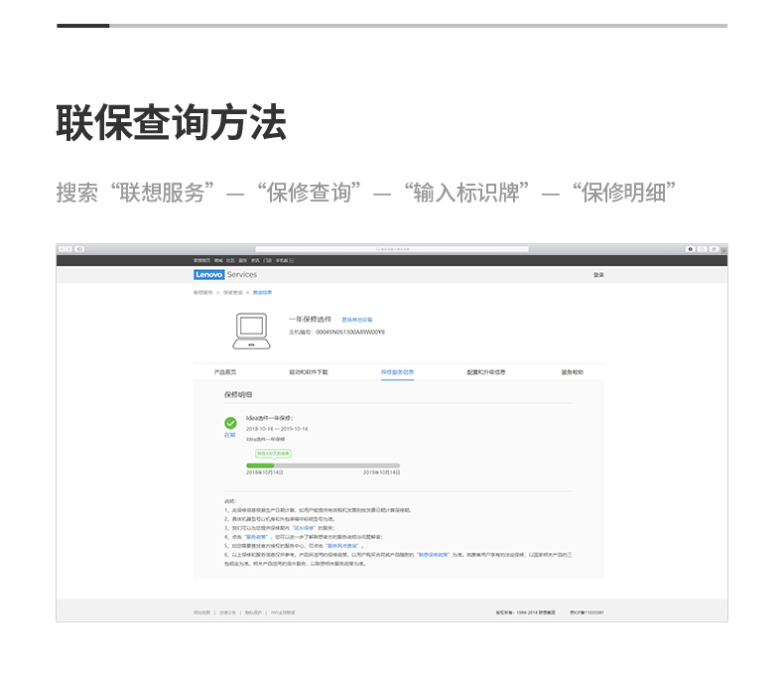The width and height of the screenshot is (784, 675).
Task: Click the IWS全球联保 footer link
Action: point(283,612)
